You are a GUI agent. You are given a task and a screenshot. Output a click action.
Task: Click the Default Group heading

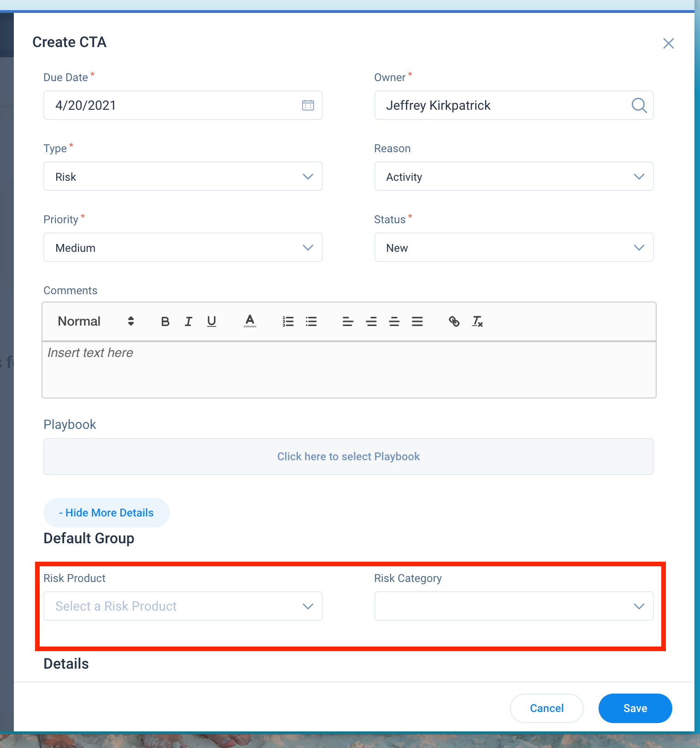[89, 538]
